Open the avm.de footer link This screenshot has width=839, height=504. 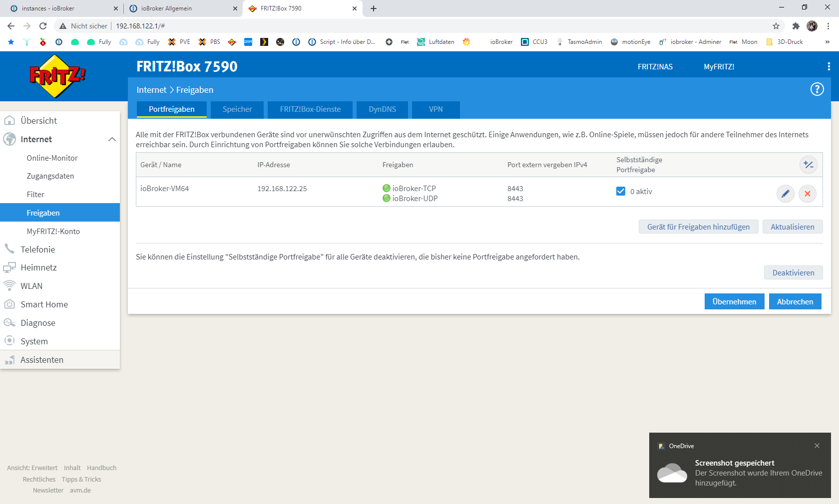pyautogui.click(x=80, y=490)
